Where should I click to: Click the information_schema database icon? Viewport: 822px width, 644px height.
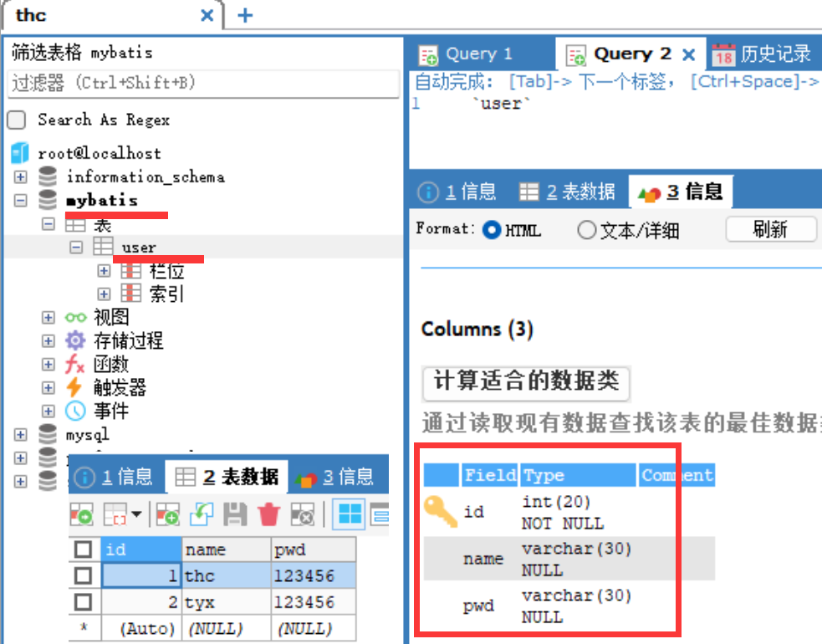pos(48,176)
